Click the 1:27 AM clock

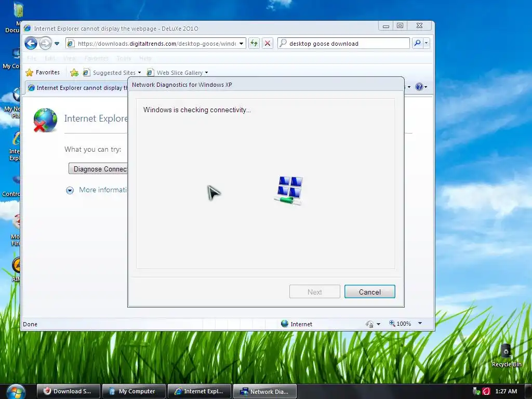506,391
